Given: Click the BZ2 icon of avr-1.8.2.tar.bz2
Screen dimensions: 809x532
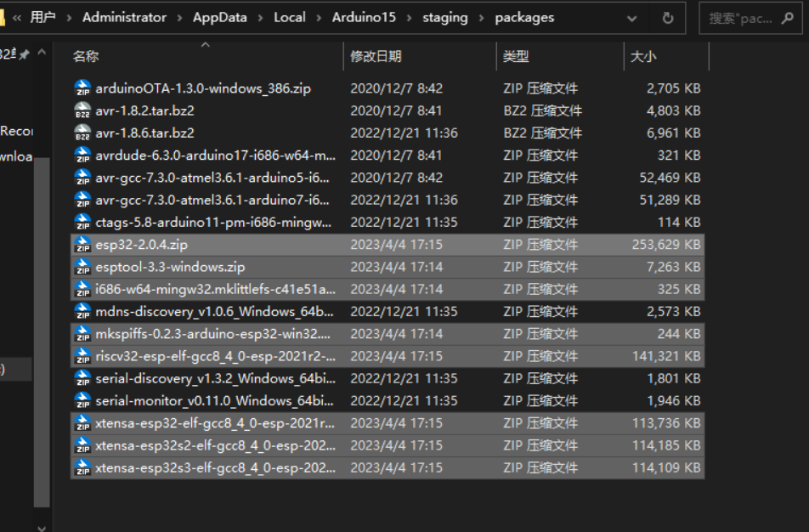Looking at the screenshot, I should pos(82,110).
